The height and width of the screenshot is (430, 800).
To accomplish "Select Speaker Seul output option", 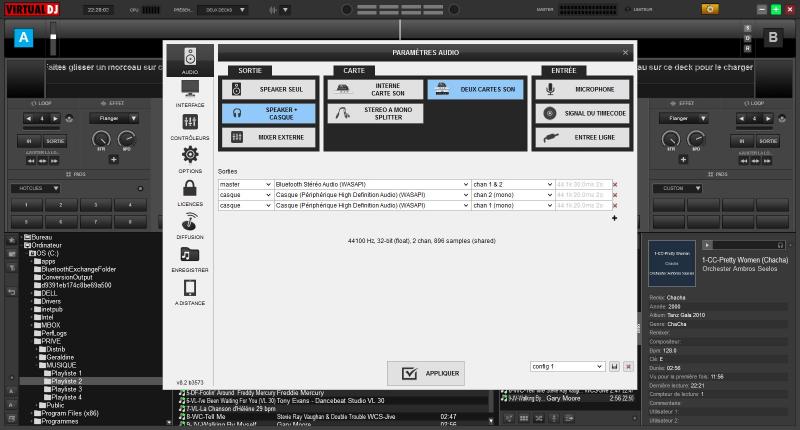I will [268, 89].
